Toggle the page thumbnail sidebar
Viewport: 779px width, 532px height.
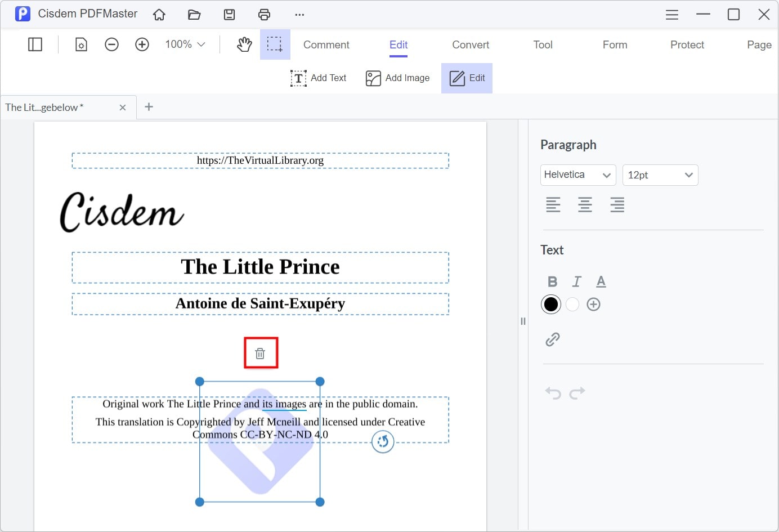(x=35, y=44)
